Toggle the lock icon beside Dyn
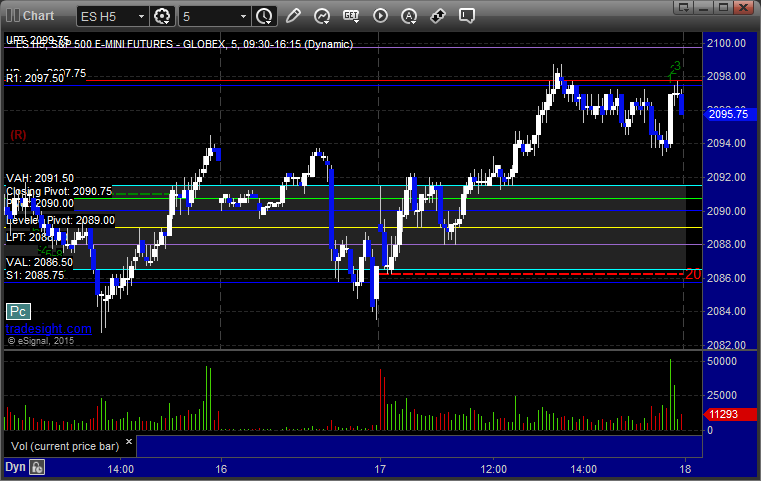Screen dimensions: 761x481 (x=37, y=467)
